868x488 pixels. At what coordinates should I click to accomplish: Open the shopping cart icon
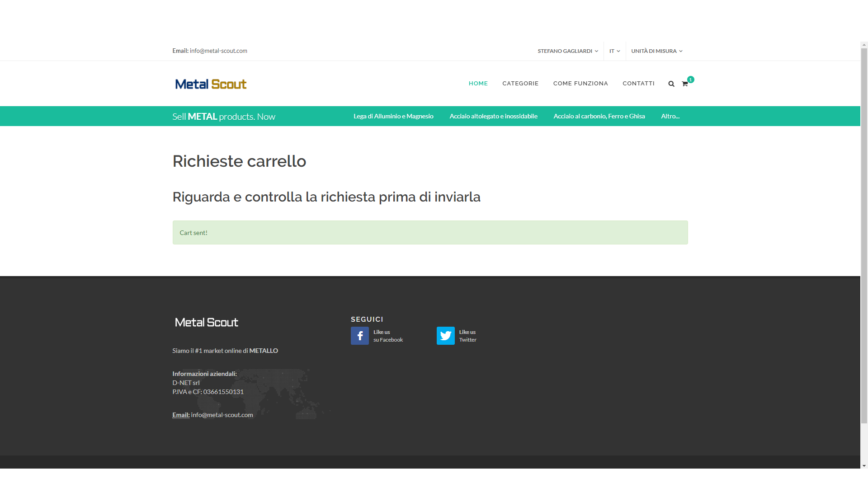pyautogui.click(x=685, y=84)
